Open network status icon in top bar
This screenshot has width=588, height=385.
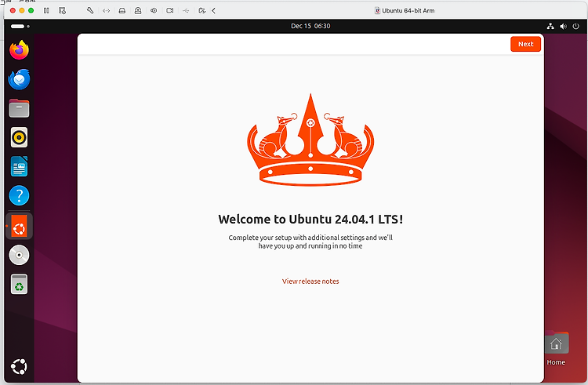coord(550,26)
